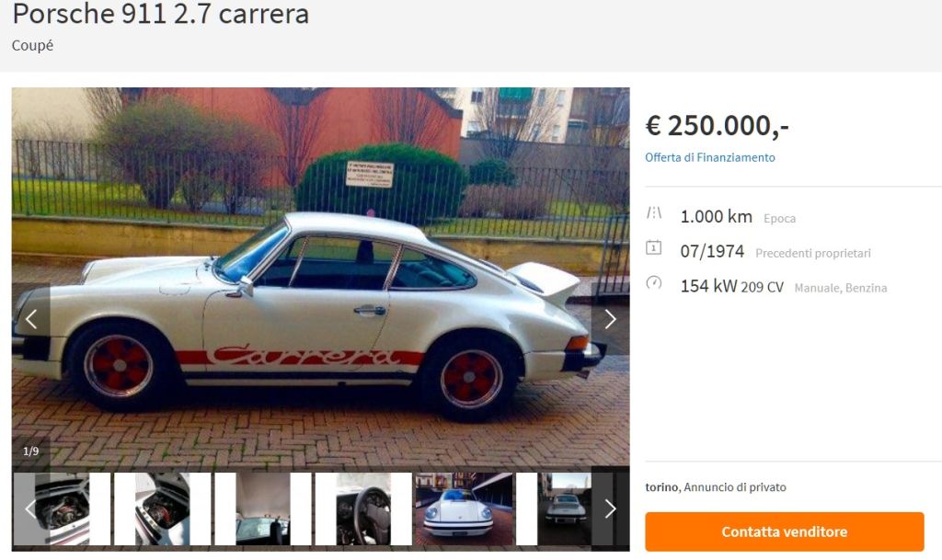Move the thumbnail strip forward with right chevron
Viewport: 942px width, 560px height.
click(611, 509)
